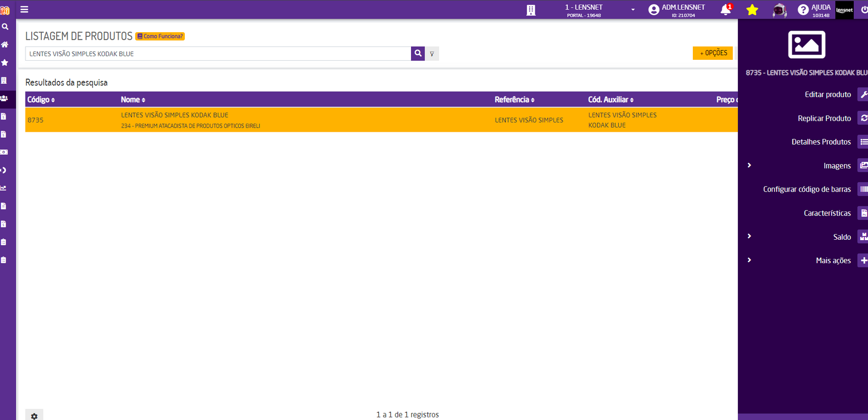Expand the Mais ações chevron
This screenshot has height=420, width=868.
pos(749,260)
